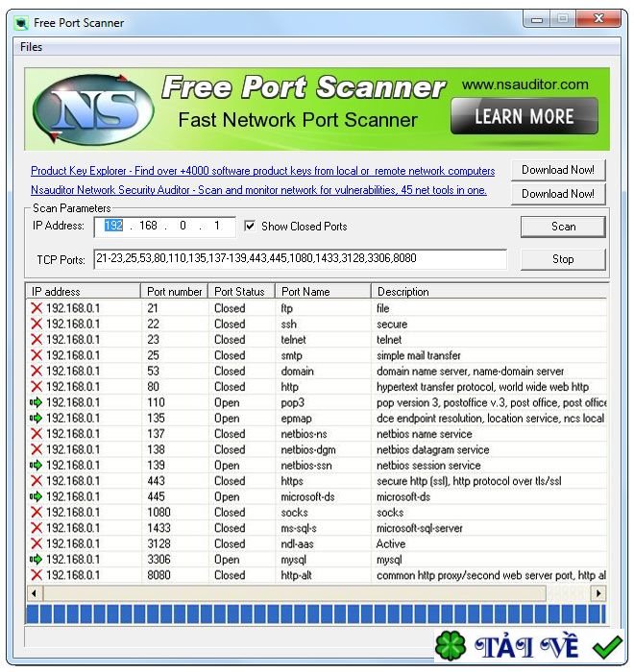Click the red X icon for port 443

[x=37, y=481]
